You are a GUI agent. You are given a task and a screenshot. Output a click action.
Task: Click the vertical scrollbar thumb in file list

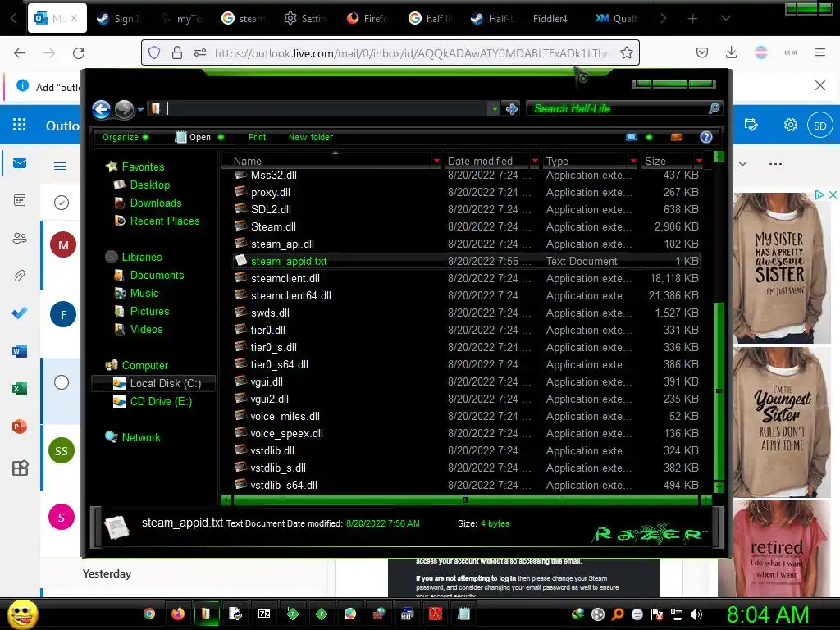(x=719, y=391)
